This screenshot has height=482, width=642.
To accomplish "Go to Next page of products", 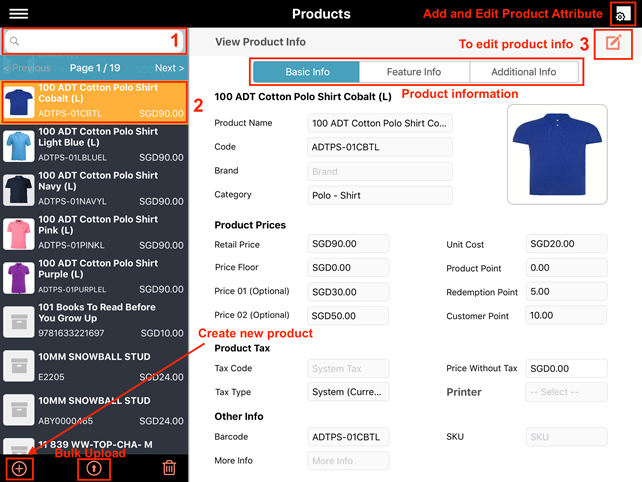I will pos(169,68).
